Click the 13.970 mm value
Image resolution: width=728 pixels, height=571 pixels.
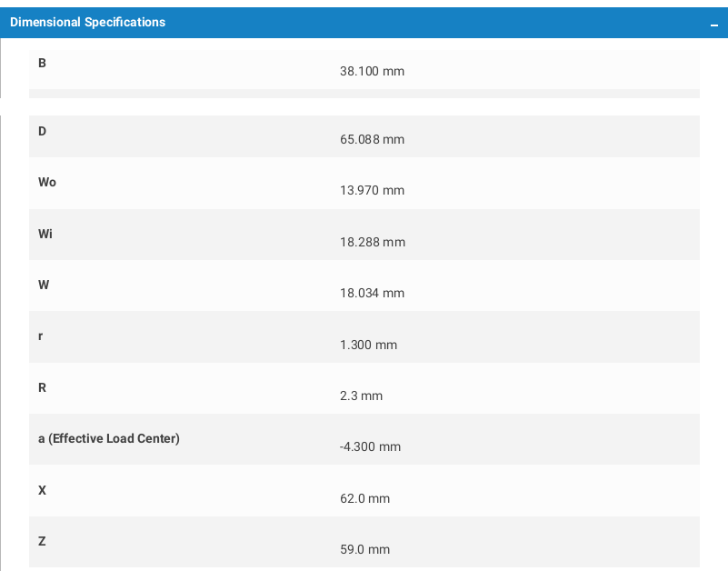[372, 191]
